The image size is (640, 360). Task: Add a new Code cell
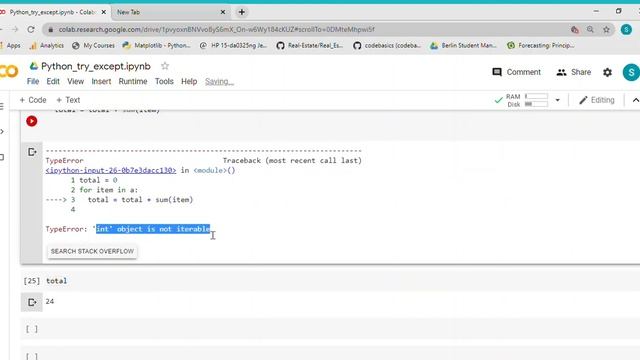(33, 100)
